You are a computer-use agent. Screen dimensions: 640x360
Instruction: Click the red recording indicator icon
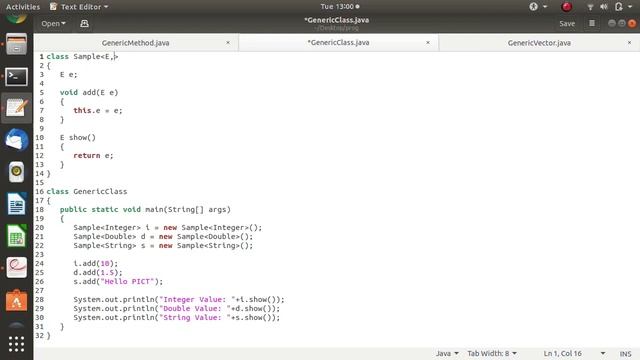(x=567, y=7)
